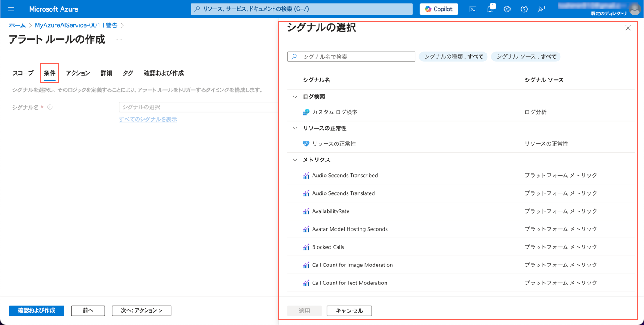644x325 pixels.
Task: Open the feedback icon in header
Action: coord(541,9)
